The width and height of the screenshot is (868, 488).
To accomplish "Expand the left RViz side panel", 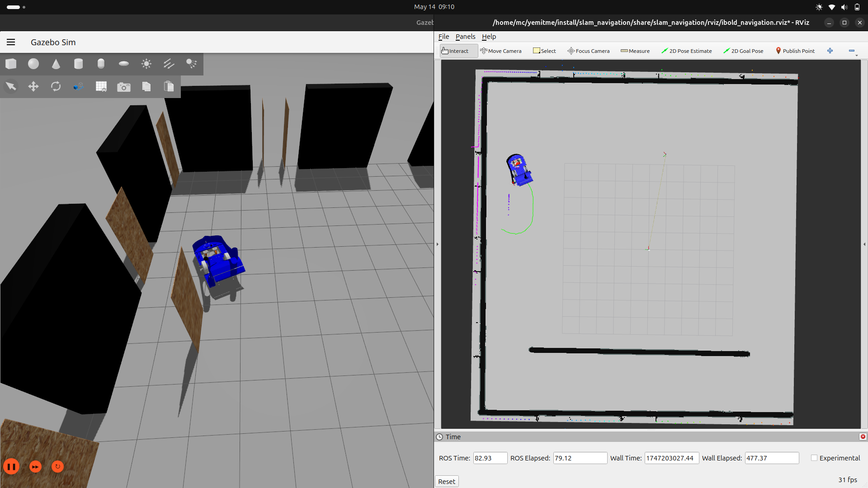I will click(x=437, y=244).
